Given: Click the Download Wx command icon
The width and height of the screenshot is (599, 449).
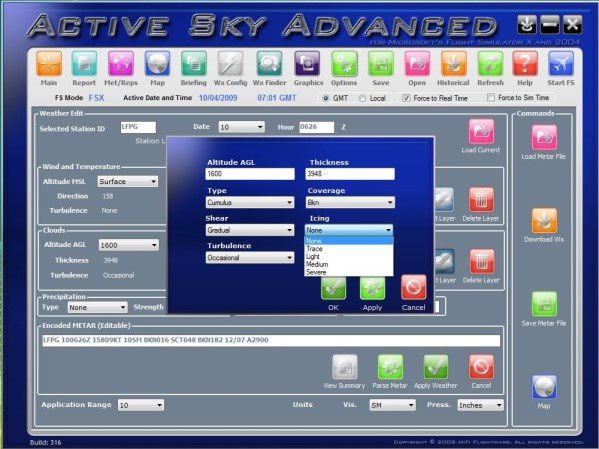Looking at the screenshot, I should (x=544, y=221).
